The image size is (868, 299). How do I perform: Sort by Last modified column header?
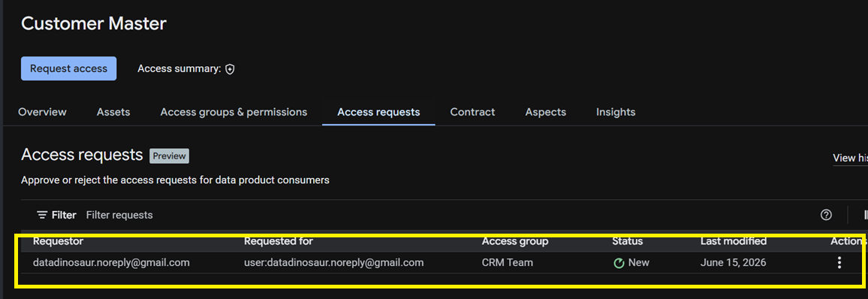tap(734, 241)
